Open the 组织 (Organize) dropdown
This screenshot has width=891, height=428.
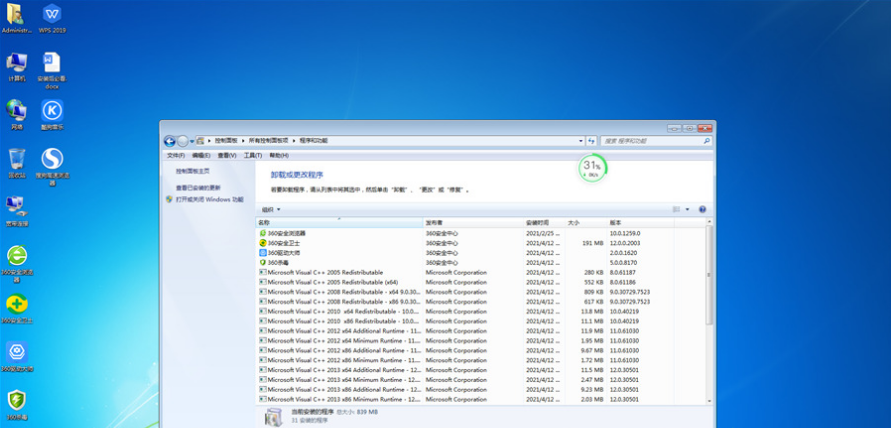[x=269, y=209]
